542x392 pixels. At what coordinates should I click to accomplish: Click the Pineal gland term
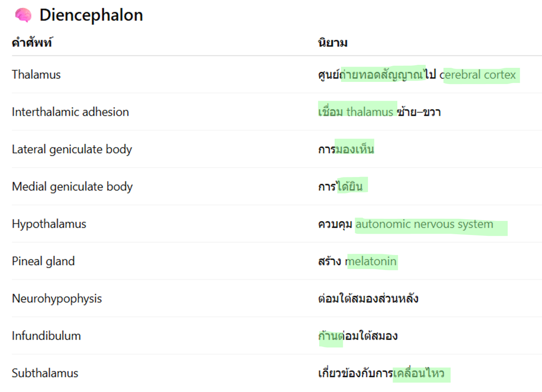43,261
